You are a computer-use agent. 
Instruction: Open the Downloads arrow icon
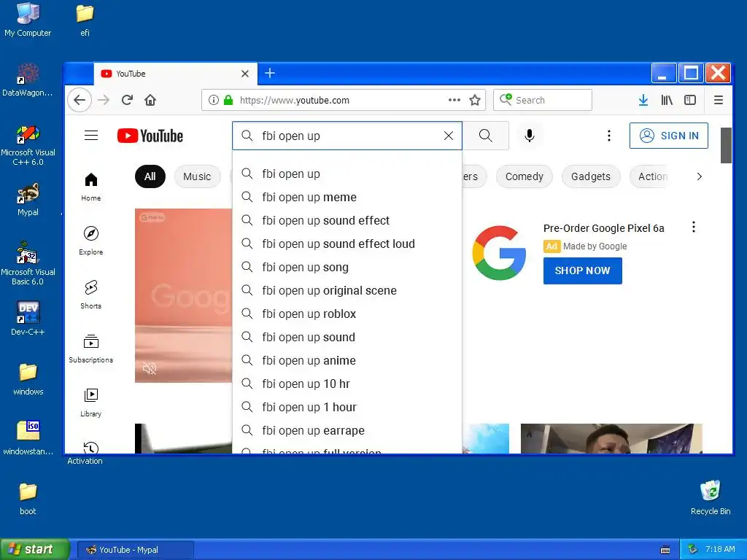pos(643,100)
